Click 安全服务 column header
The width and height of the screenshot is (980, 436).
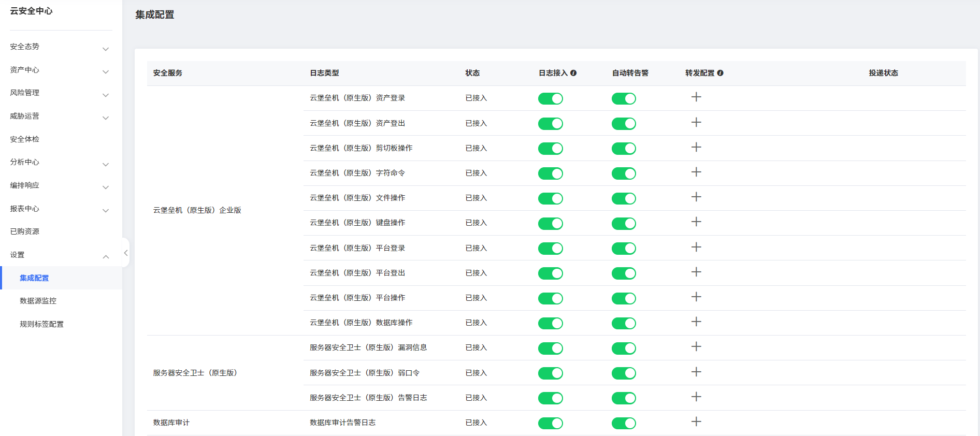click(x=167, y=73)
